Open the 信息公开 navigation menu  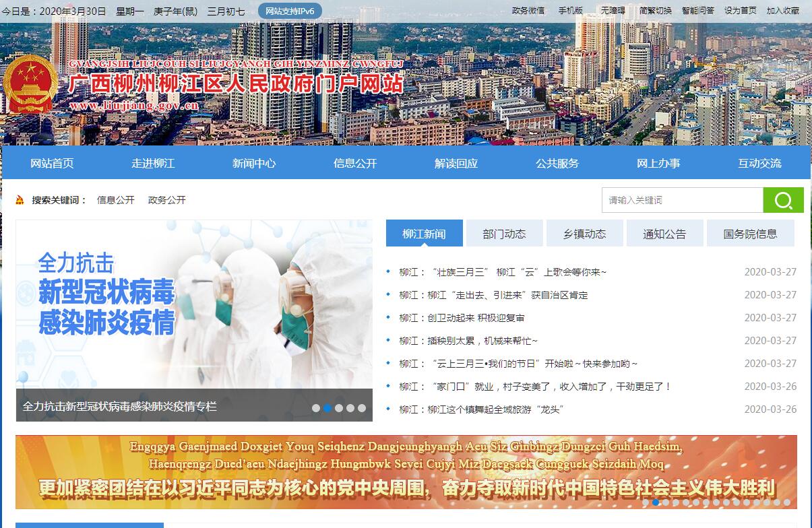point(355,164)
